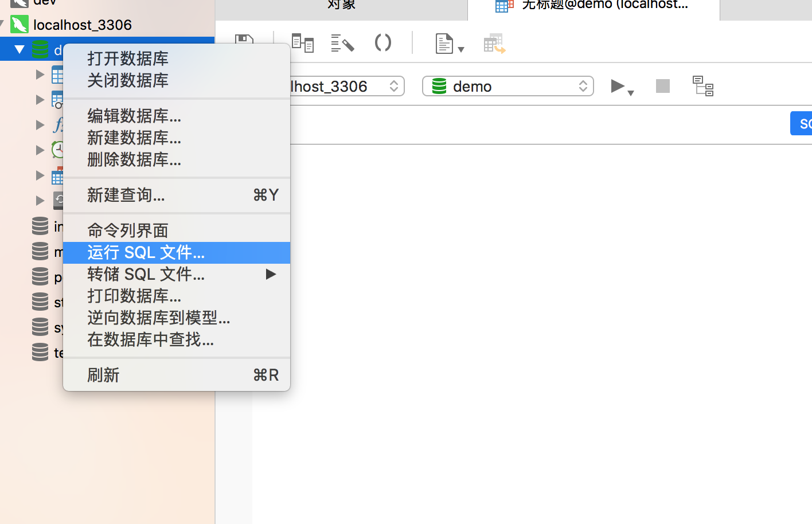Click the code snippet parentheses icon
This screenshot has height=524, width=812.
coord(383,42)
